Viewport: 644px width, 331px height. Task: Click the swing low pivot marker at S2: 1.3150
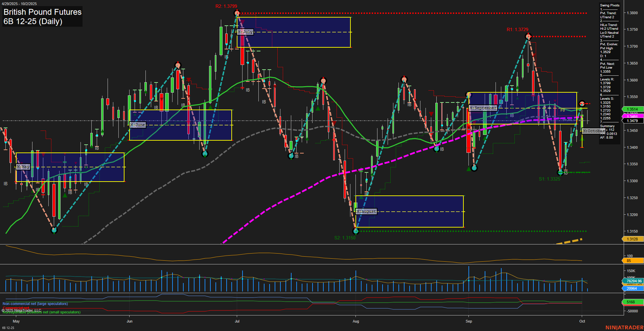[356, 231]
